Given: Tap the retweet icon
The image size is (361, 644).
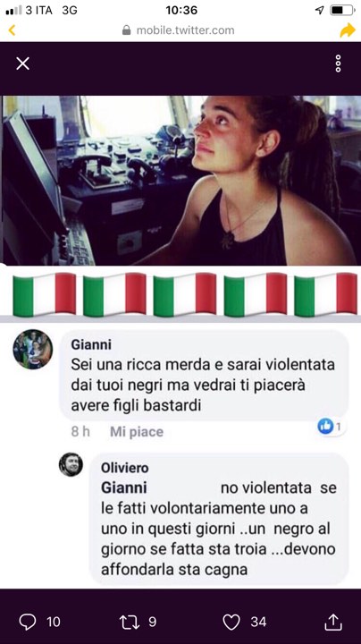Looking at the screenshot, I should click(130, 622).
